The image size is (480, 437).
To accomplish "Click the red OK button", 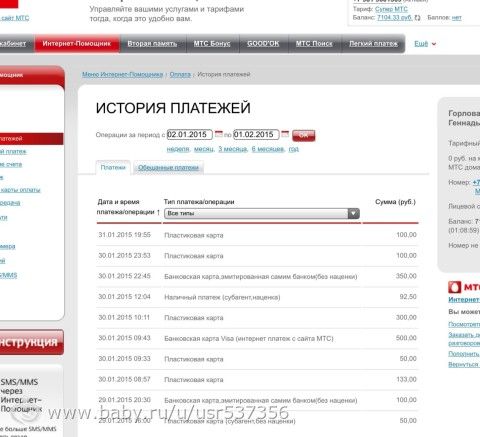I will click(304, 135).
